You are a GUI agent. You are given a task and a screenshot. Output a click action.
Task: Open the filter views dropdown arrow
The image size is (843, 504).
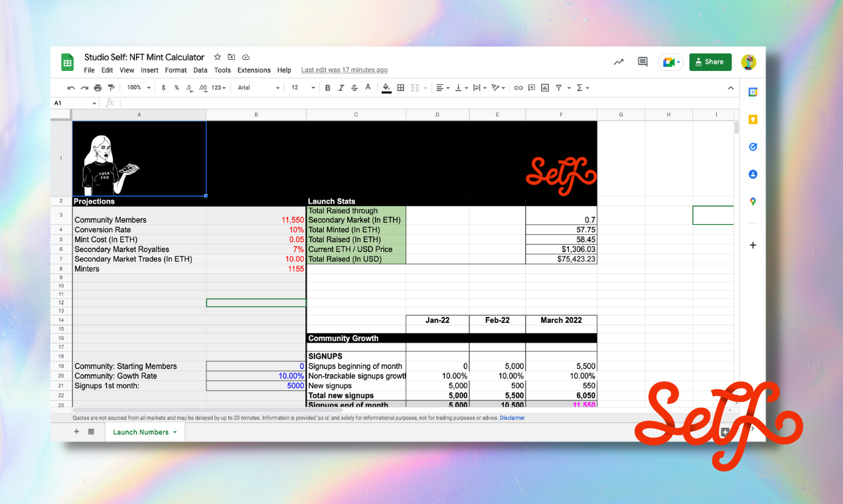coord(568,88)
